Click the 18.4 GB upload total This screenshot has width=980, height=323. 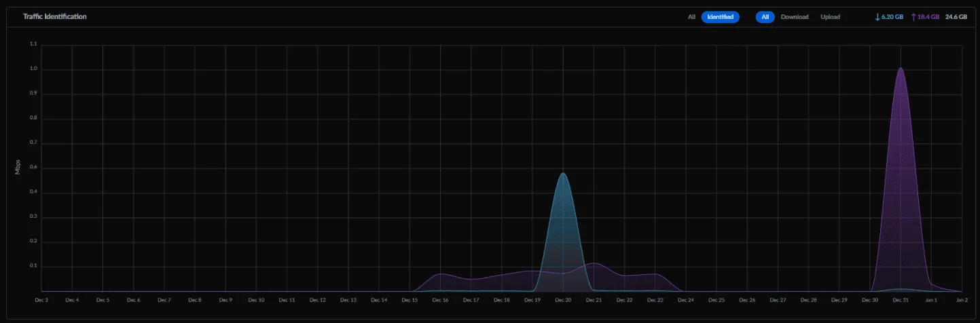[928, 17]
